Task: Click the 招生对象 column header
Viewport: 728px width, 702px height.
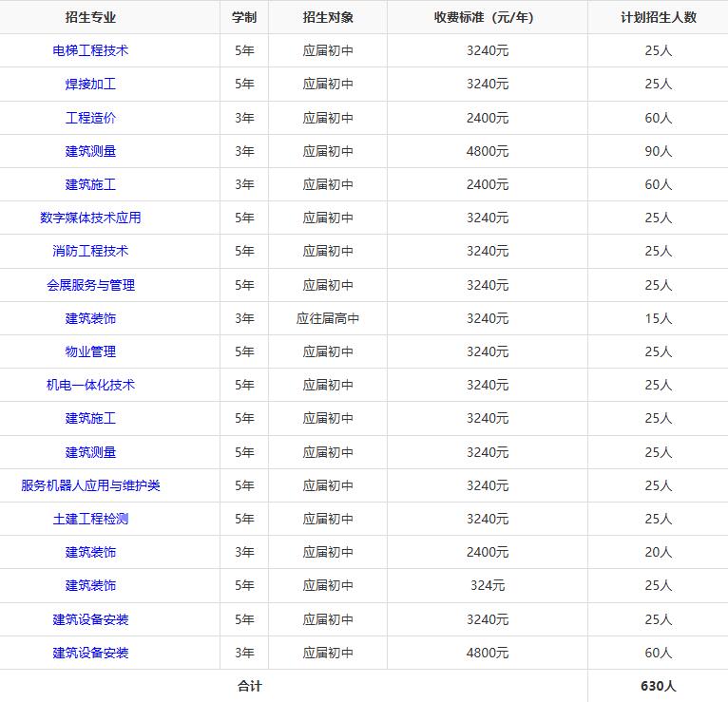Action: (x=328, y=17)
